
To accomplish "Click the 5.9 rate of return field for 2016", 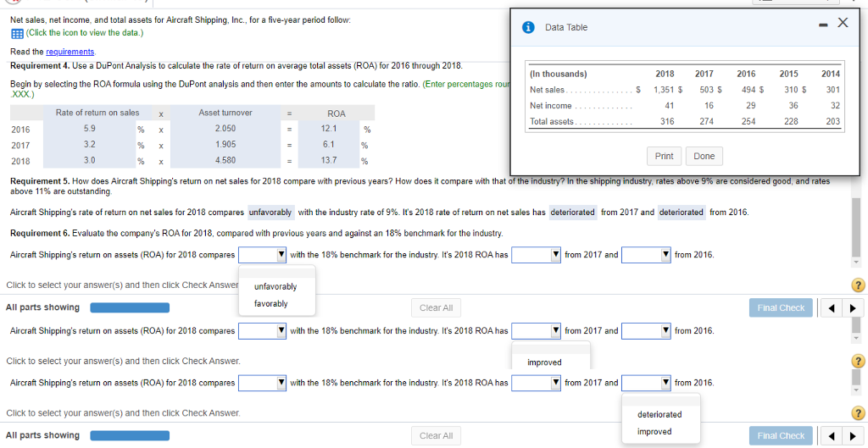I will [x=88, y=130].
